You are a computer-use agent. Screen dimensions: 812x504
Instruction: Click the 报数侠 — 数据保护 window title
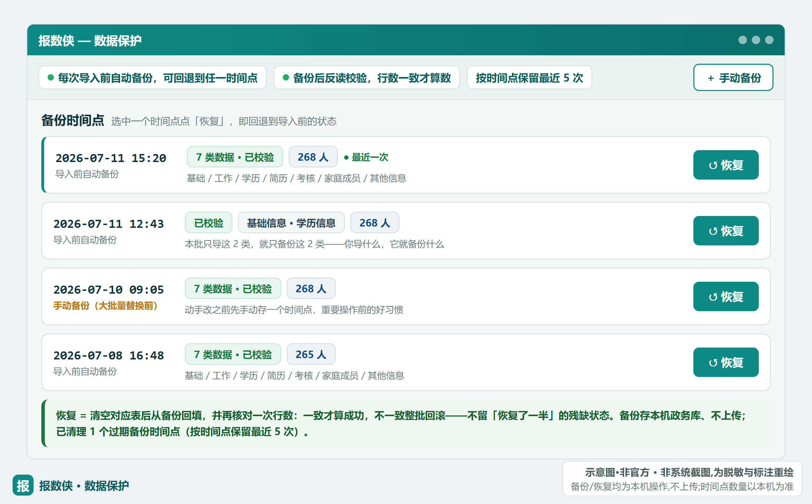point(90,41)
